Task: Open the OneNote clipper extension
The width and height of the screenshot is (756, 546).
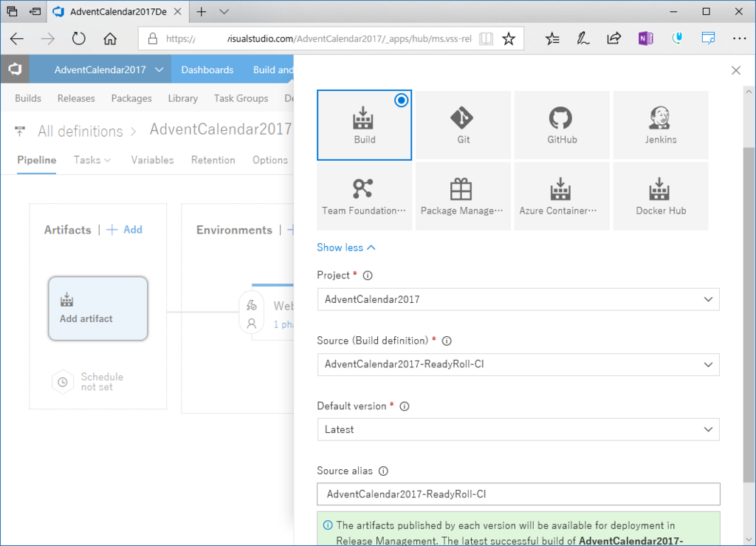Action: coord(645,39)
